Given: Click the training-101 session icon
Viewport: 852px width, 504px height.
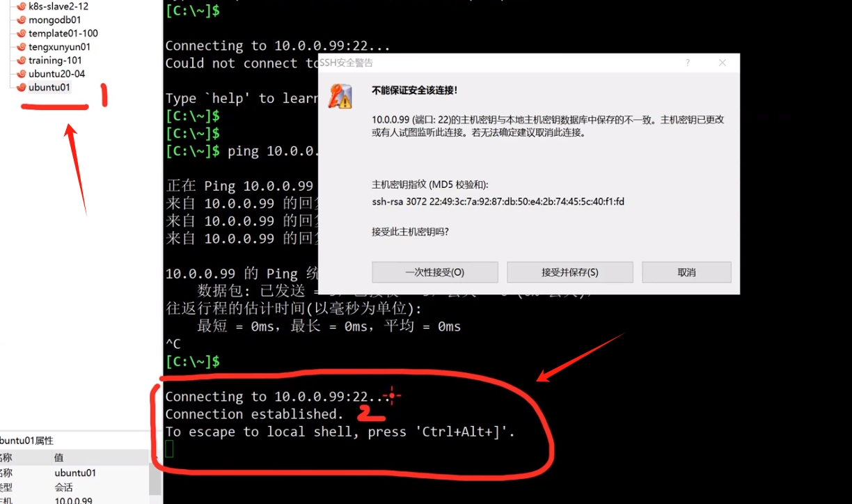Looking at the screenshot, I should pyautogui.click(x=22, y=61).
